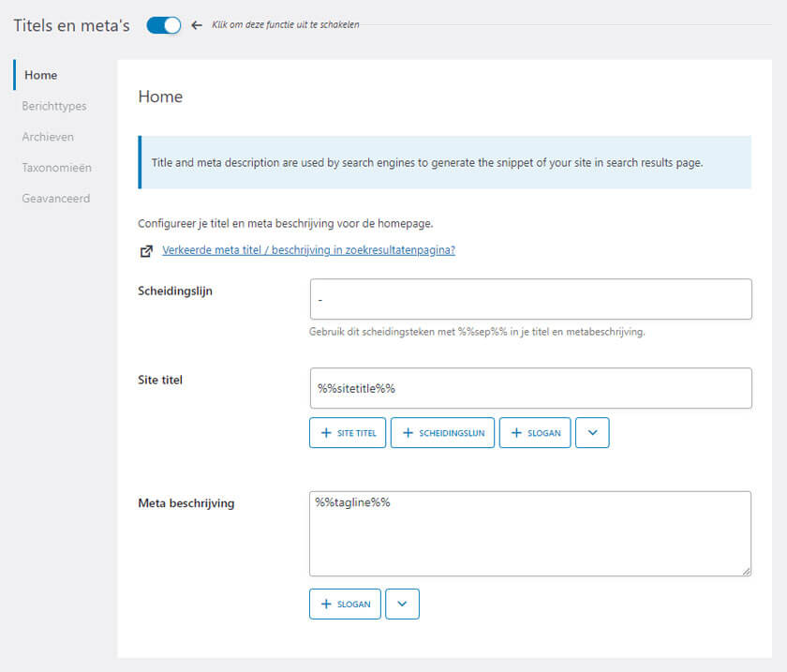Toggle off the Titels en meta's switch
787x672 pixels.
[164, 25]
